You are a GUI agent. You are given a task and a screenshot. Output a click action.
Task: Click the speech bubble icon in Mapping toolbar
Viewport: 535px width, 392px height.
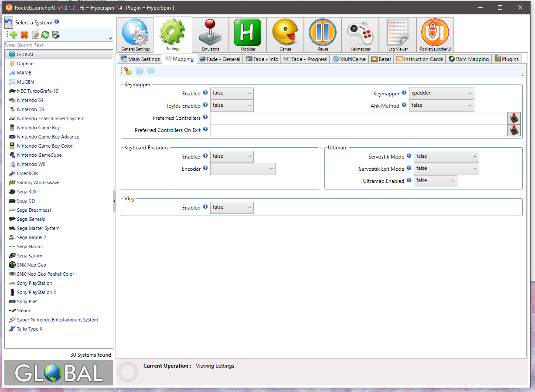151,71
